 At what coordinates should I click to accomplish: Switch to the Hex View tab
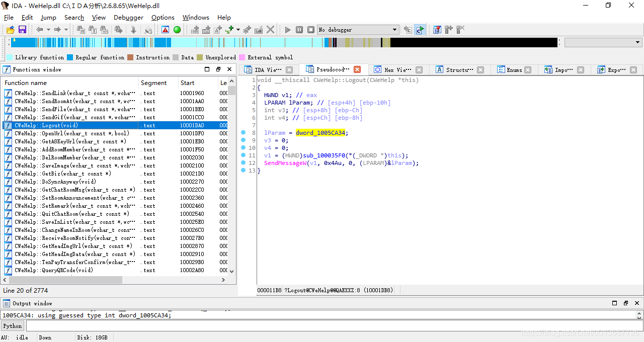[x=398, y=70]
